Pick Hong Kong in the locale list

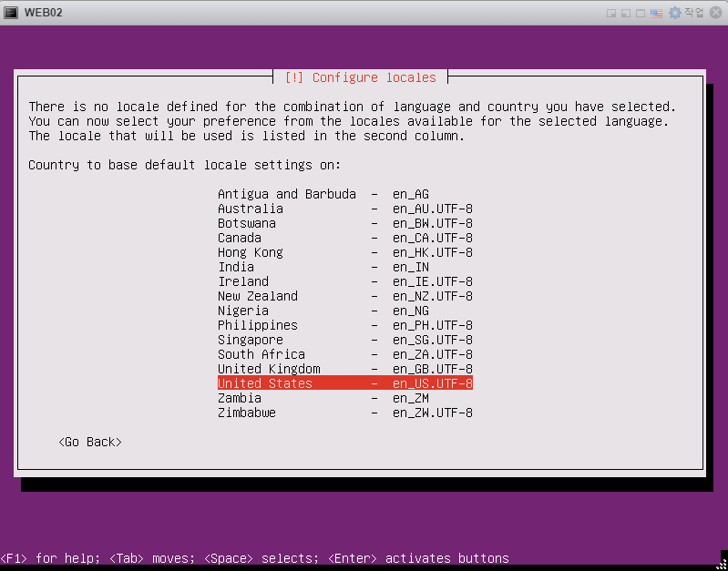coord(345,252)
